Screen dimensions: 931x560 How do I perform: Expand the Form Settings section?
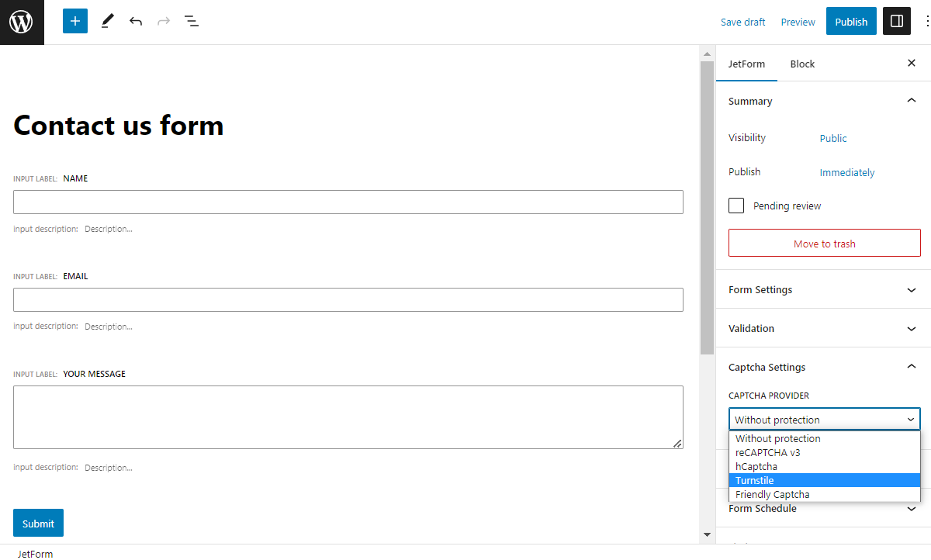pyautogui.click(x=824, y=289)
